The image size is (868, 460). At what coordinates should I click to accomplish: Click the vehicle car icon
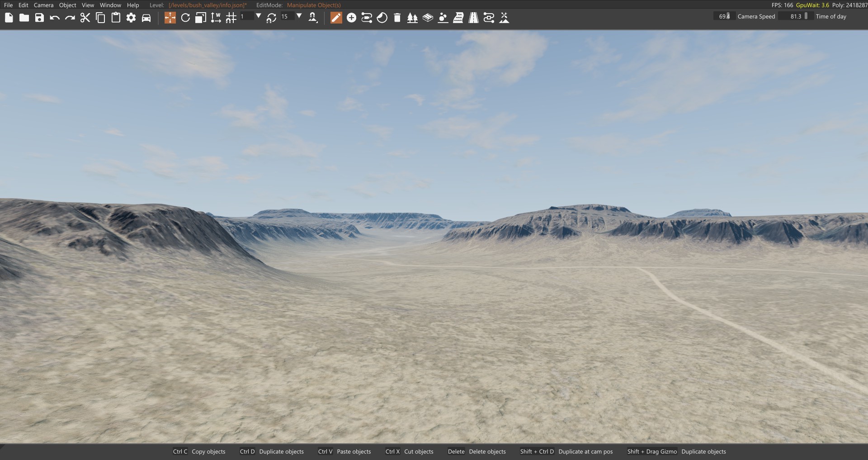point(146,18)
